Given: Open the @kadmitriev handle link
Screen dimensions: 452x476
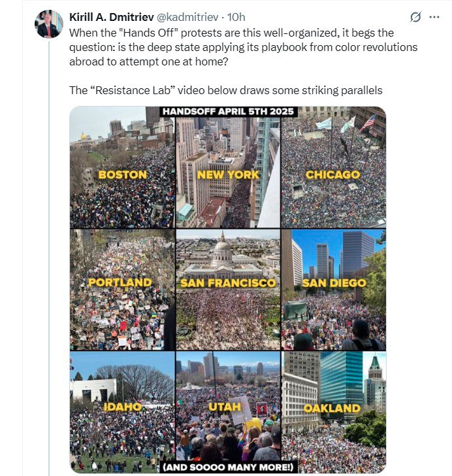Looking at the screenshot, I should coord(187,17).
